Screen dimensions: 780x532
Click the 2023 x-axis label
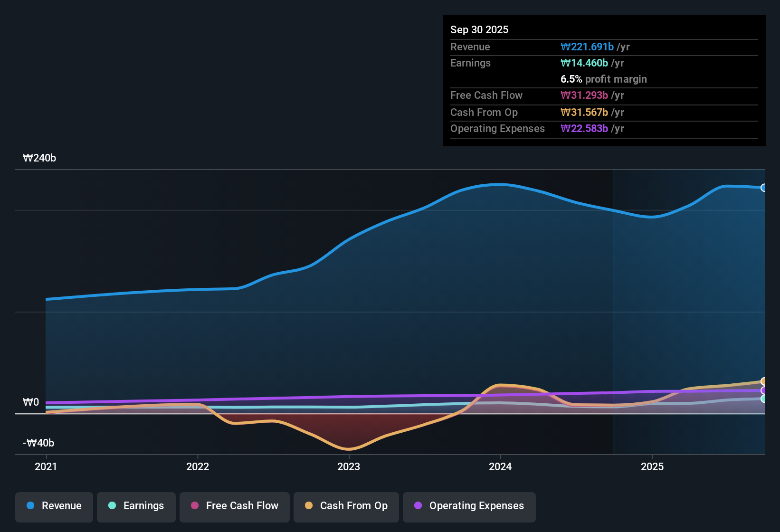pos(349,466)
